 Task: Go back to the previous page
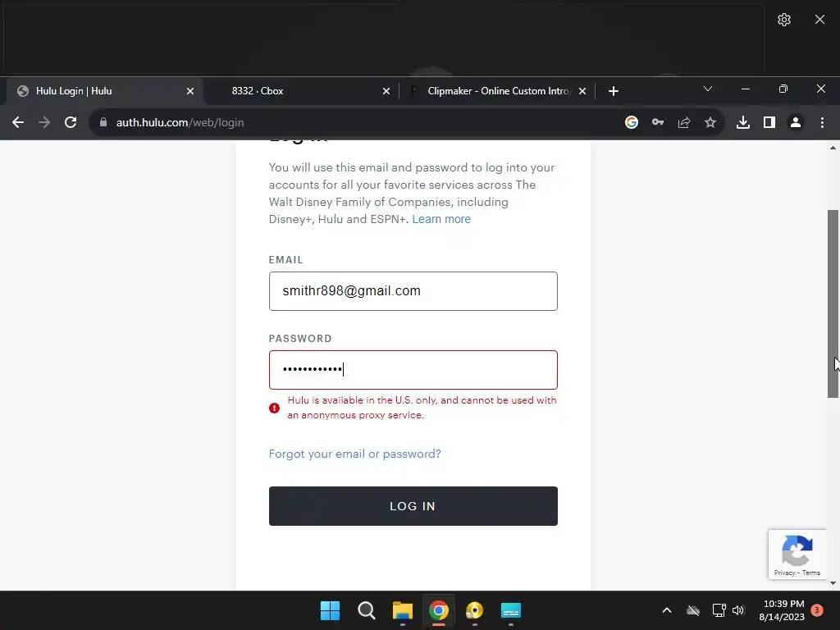pos(18,123)
